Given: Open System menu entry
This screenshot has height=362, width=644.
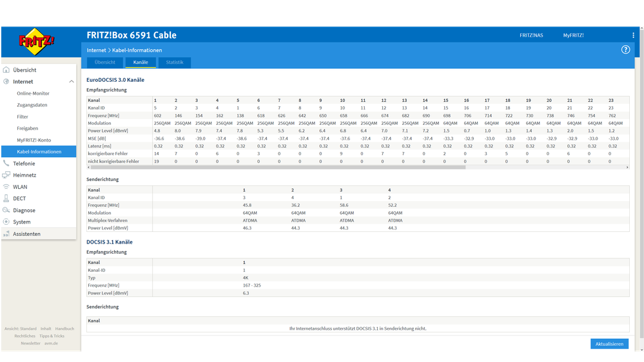Looking at the screenshot, I should pos(21,222).
